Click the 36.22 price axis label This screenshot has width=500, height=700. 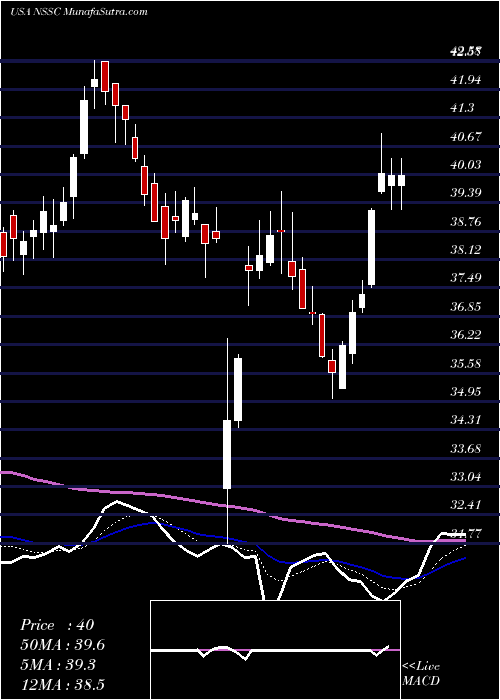click(x=466, y=335)
